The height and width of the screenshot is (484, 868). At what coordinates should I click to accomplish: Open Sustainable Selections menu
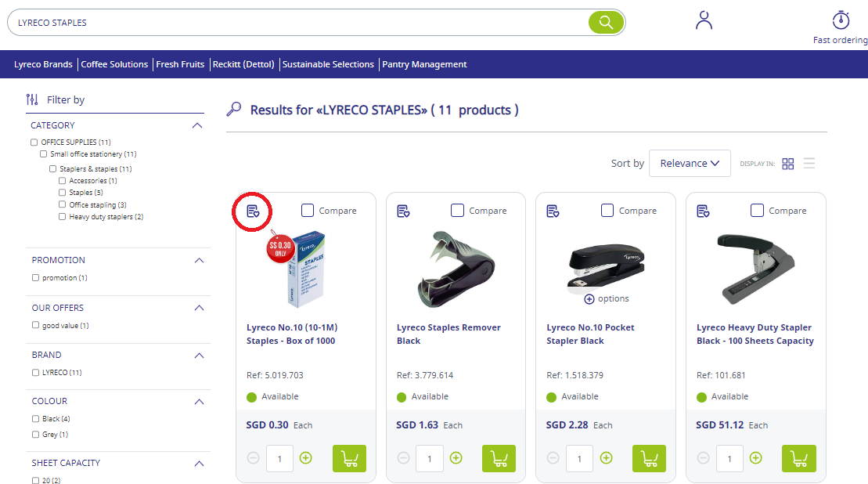click(x=328, y=64)
